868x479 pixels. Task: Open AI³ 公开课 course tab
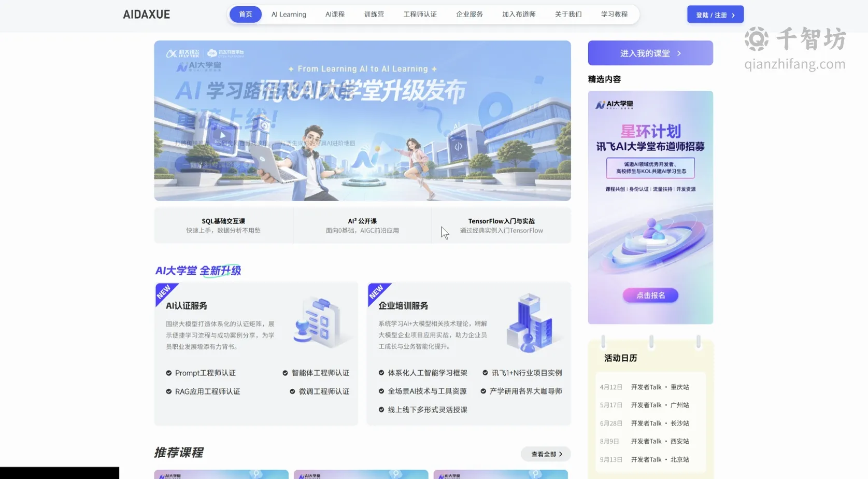[362, 226]
